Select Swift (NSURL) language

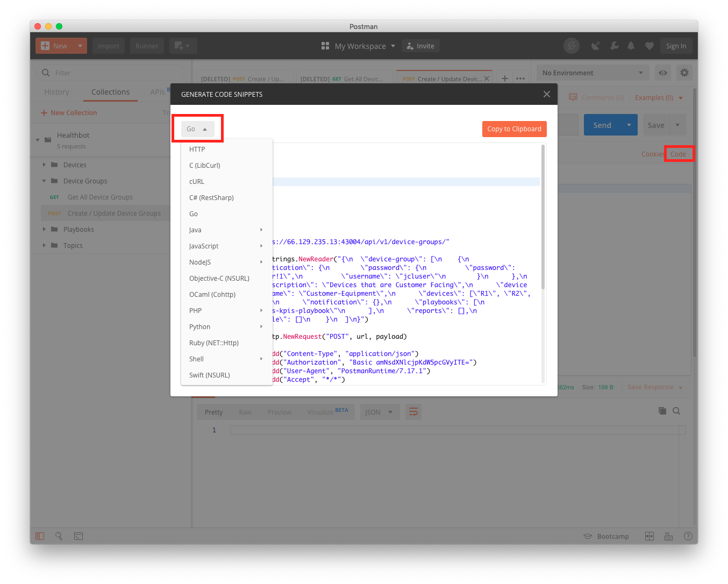click(227, 375)
